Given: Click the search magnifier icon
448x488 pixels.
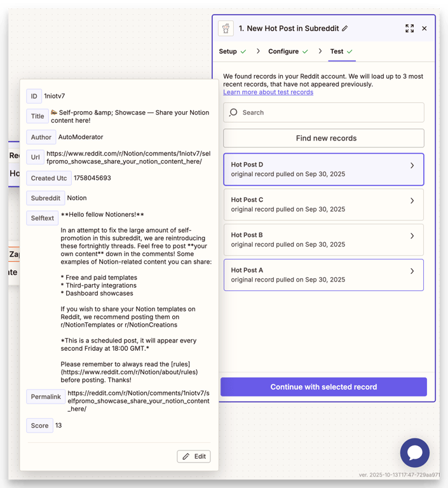Looking at the screenshot, I should 233,112.
